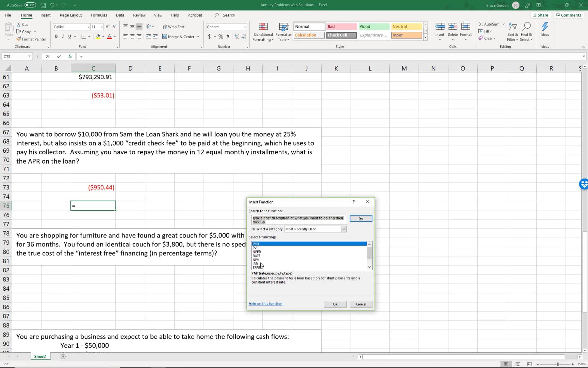
Task: Open the font name dropdown
Action: tap(88, 27)
